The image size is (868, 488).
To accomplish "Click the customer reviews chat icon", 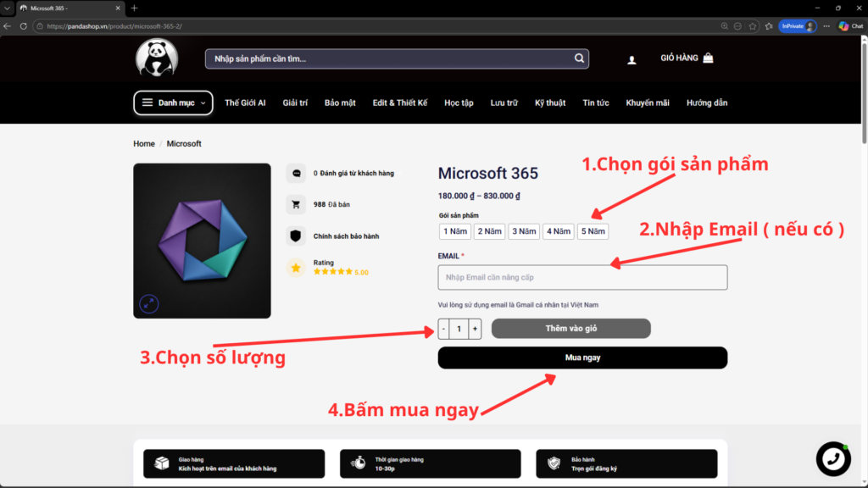I will click(x=297, y=173).
